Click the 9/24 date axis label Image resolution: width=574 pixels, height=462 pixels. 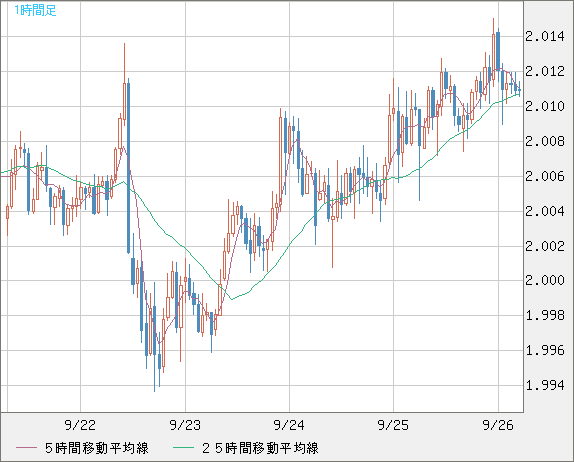click(x=289, y=425)
